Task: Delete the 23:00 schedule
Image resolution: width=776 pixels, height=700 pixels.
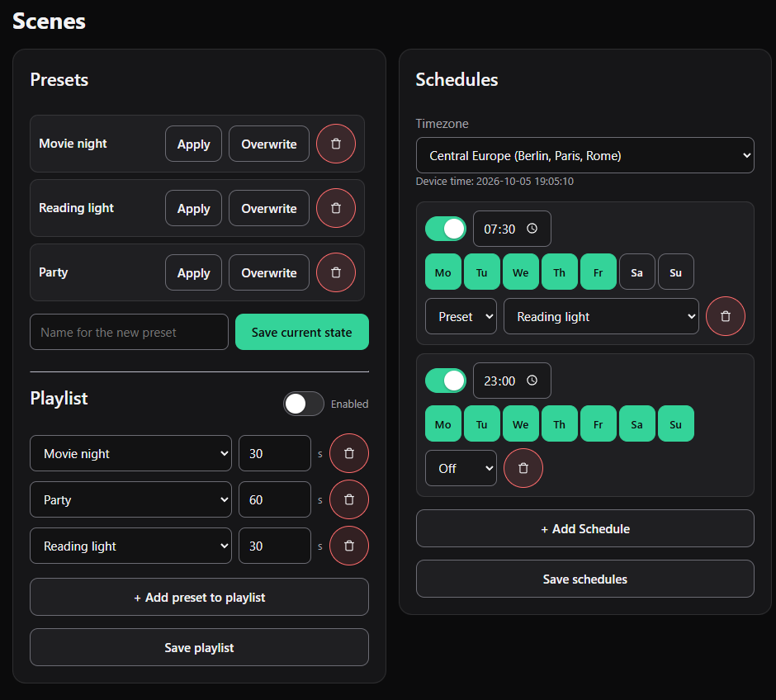Action: [523, 468]
